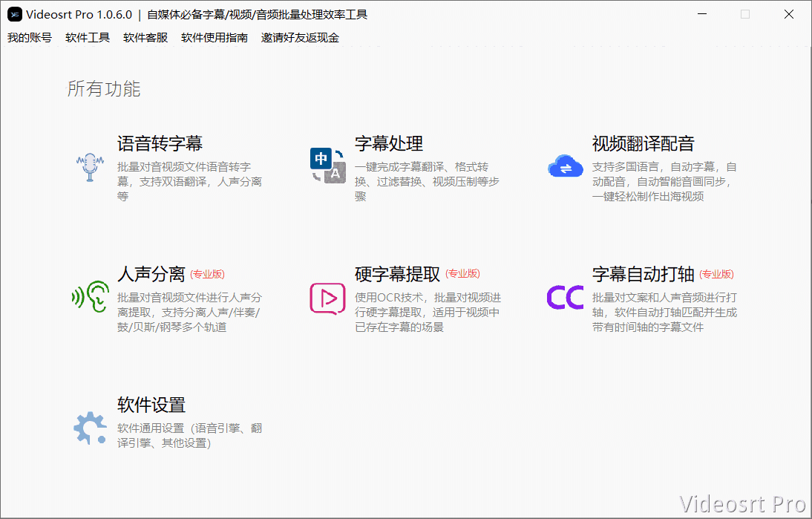Click the 所有功能 heading
812x519 pixels.
[104, 88]
